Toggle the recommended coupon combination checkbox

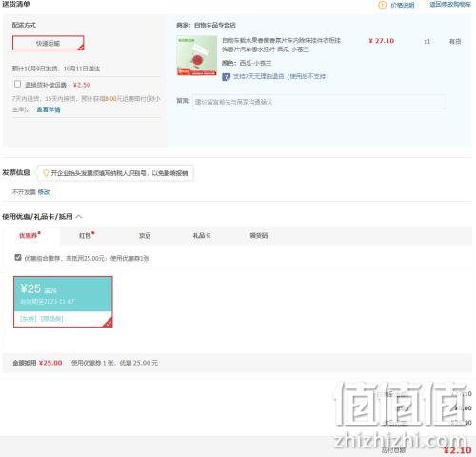[18, 257]
